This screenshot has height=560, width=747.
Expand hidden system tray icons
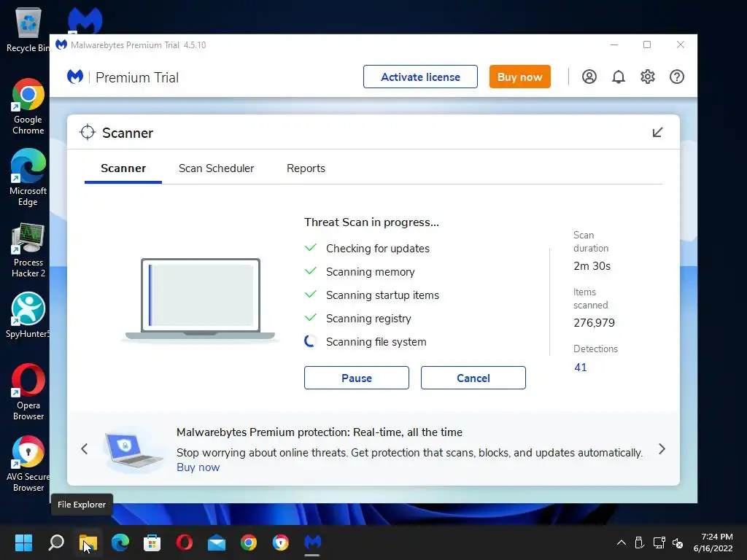[x=622, y=542]
